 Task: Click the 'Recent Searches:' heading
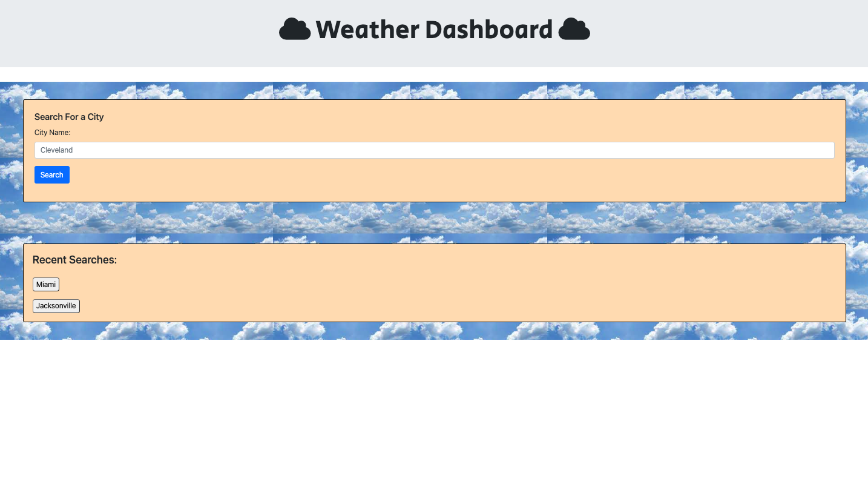pos(74,259)
